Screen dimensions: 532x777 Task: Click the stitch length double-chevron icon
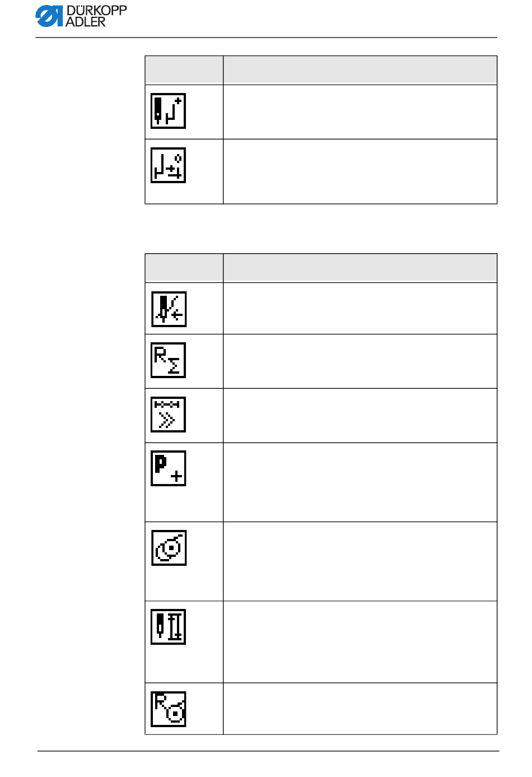pyautogui.click(x=168, y=415)
